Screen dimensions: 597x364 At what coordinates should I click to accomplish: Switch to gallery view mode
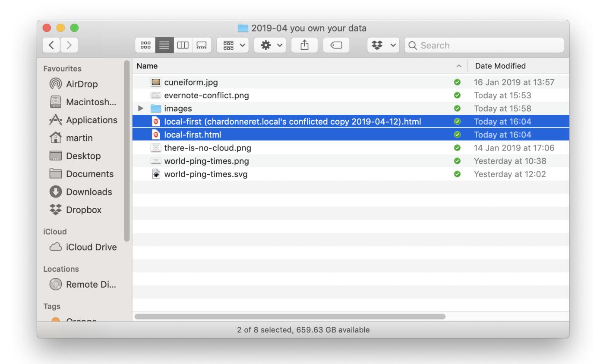click(x=201, y=45)
